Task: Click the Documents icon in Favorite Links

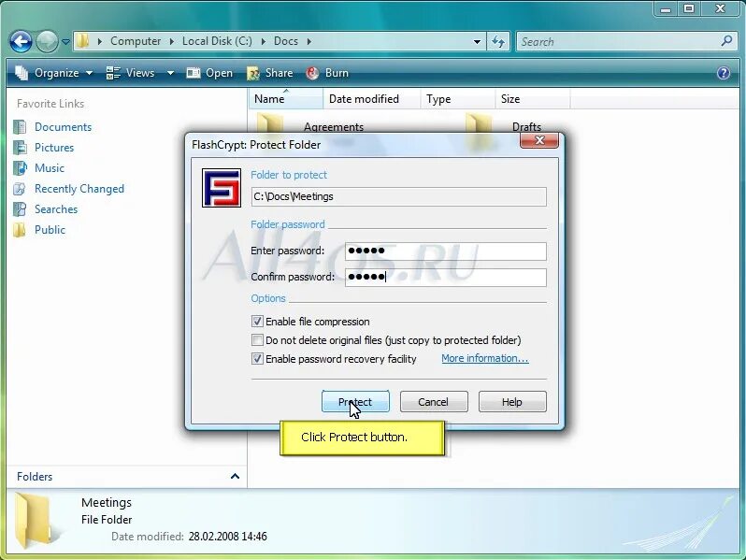Action: click(20, 127)
